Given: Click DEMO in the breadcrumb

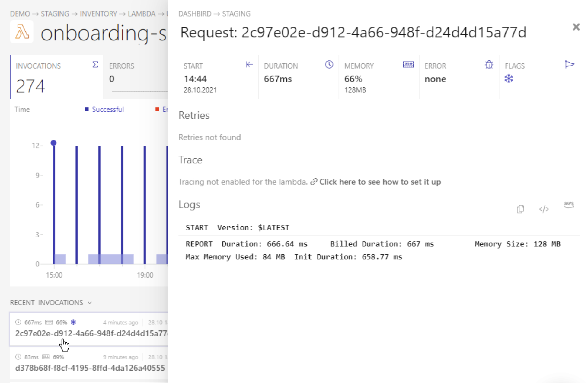Looking at the screenshot, I should (x=20, y=14).
